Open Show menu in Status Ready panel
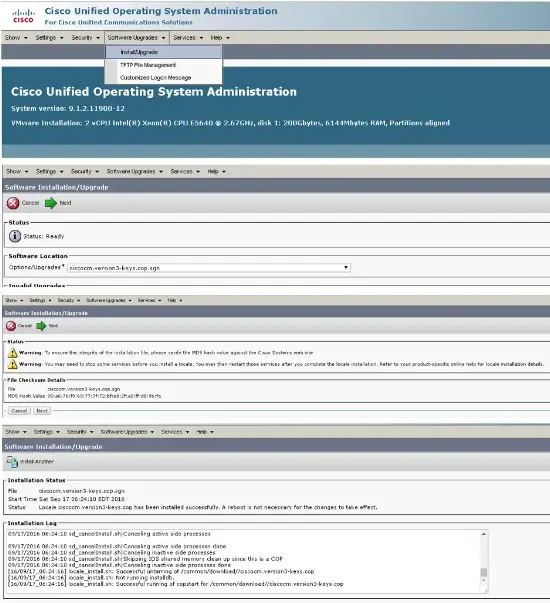 [17, 172]
